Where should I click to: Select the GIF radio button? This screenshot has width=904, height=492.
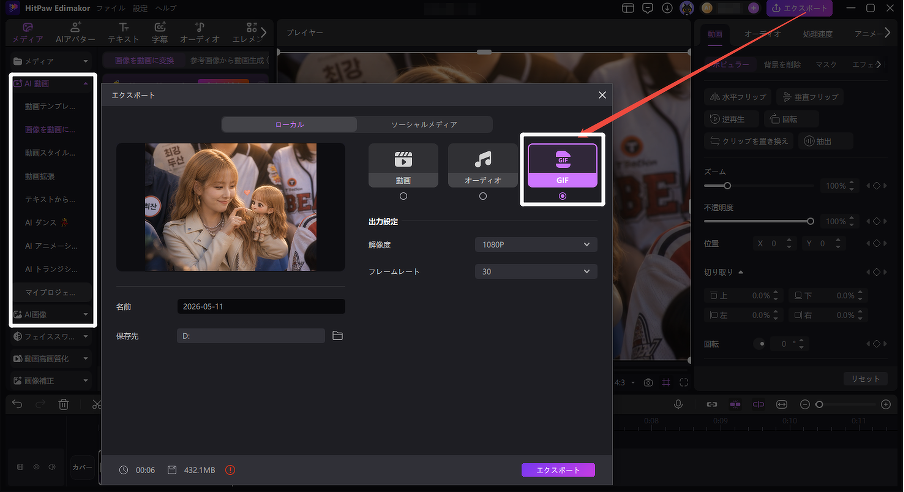point(563,196)
